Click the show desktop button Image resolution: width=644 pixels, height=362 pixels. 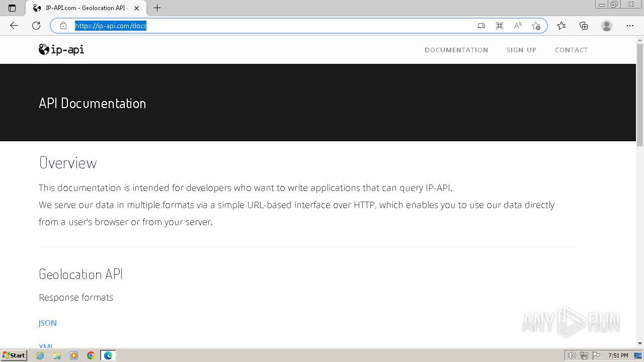638,355
